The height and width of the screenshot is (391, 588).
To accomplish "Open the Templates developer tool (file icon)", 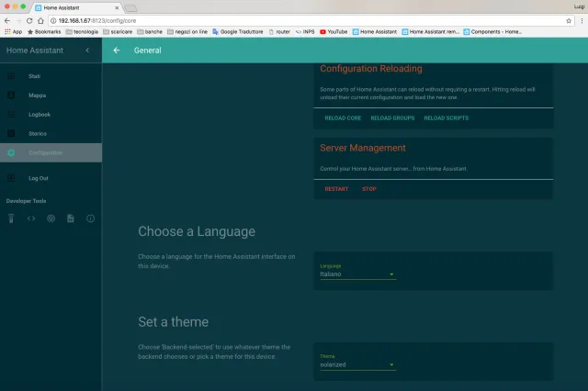I will click(71, 218).
